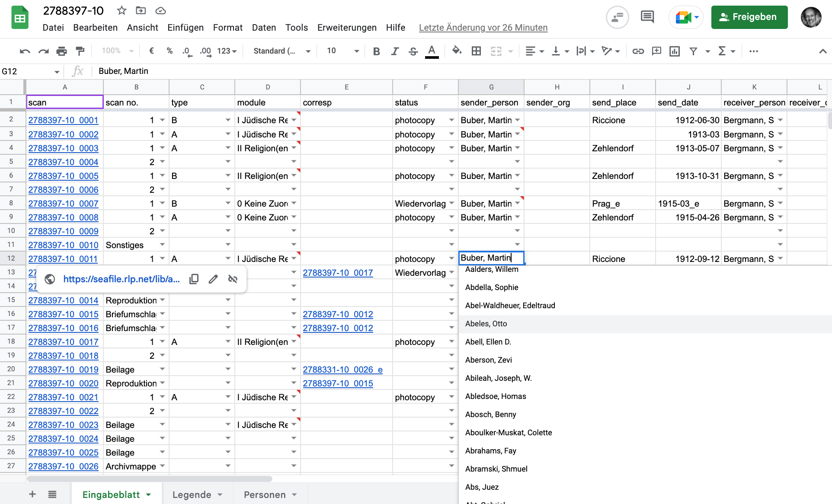This screenshot has width=832, height=504.
Task: Switch to the Personen sheet tab
Action: (265, 494)
